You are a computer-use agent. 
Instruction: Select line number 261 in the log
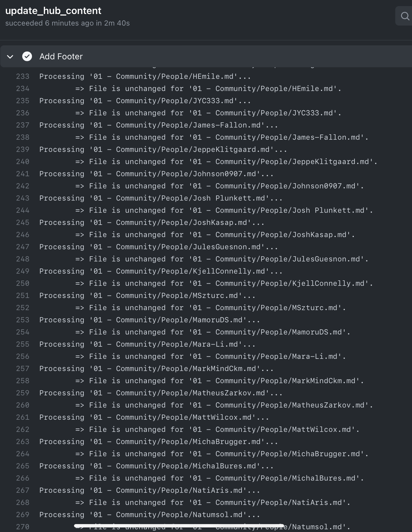(22, 417)
